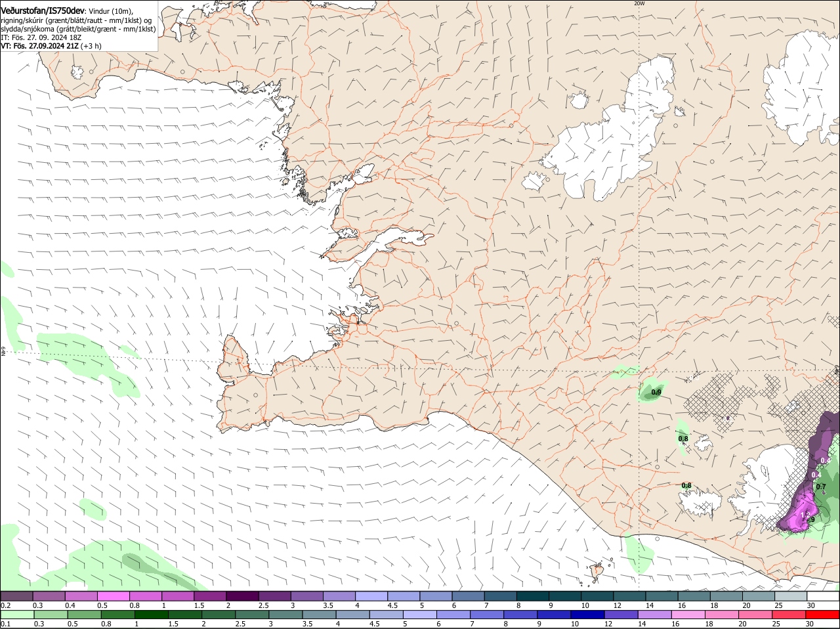Pick lower legend pale green swatch at 0.1
840x629 pixels.
tap(16, 615)
